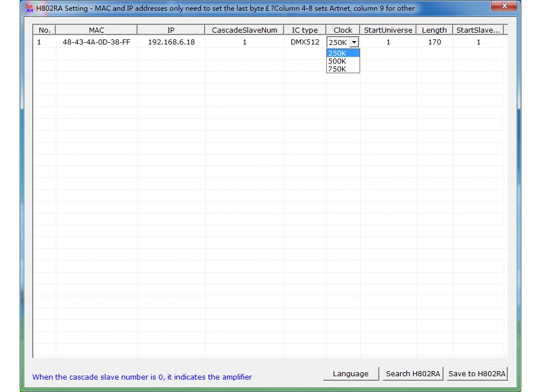This screenshot has height=392, width=541.
Task: Click the StartSlave... column header
Action: coord(478,30)
